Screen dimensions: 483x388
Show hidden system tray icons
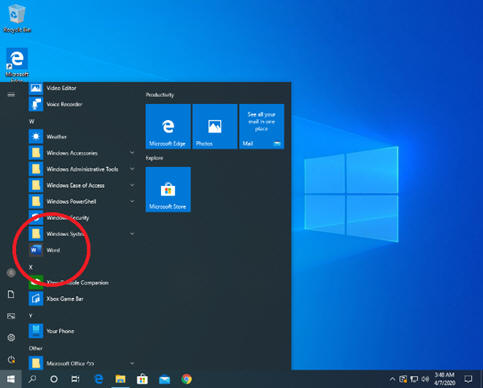(392, 379)
